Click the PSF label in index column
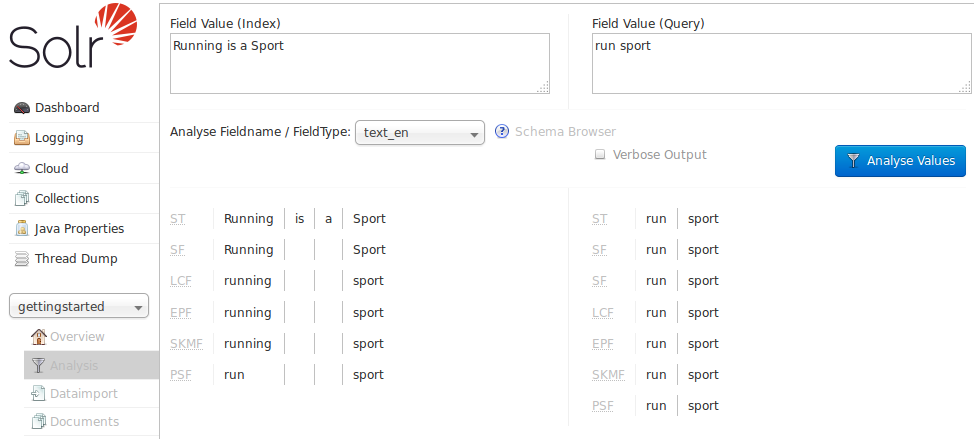974x439 pixels. (x=179, y=376)
